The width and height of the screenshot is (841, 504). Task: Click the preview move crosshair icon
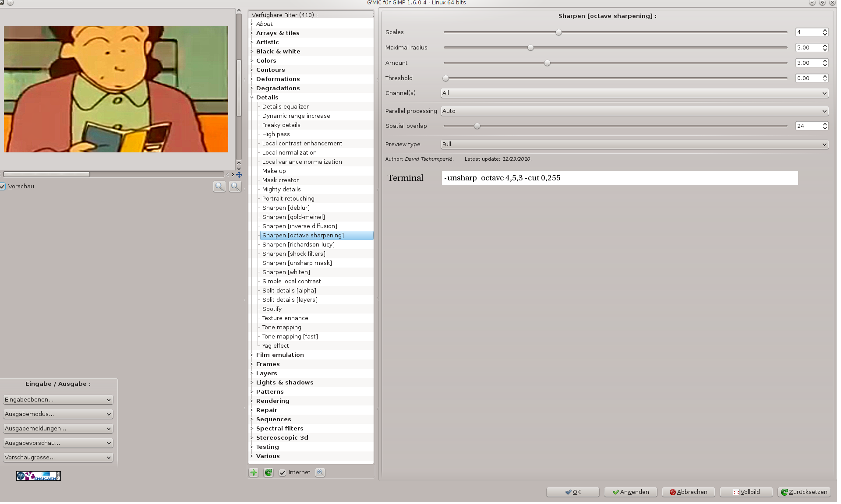pyautogui.click(x=239, y=174)
